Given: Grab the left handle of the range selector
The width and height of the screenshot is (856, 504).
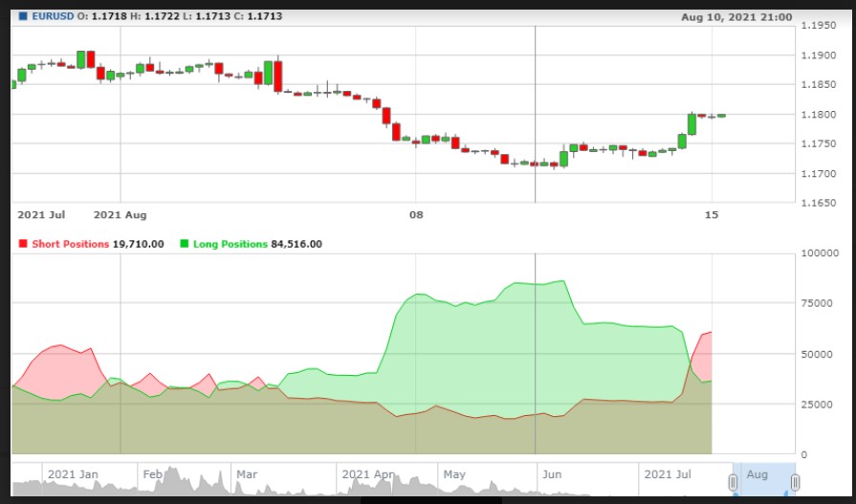Looking at the screenshot, I should [734, 482].
